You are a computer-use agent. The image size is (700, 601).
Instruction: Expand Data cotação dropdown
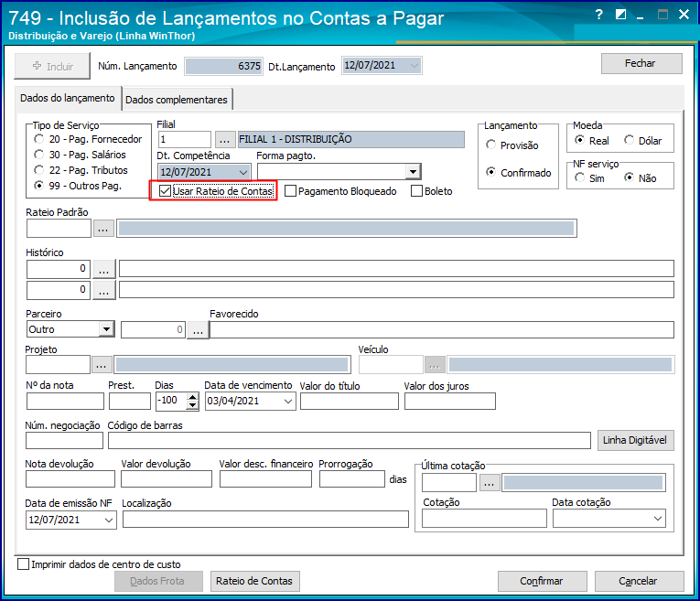click(x=658, y=519)
